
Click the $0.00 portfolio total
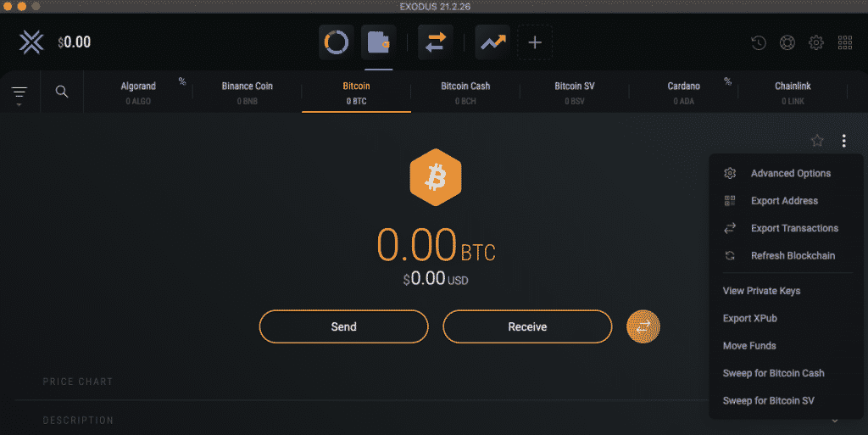pos(75,42)
